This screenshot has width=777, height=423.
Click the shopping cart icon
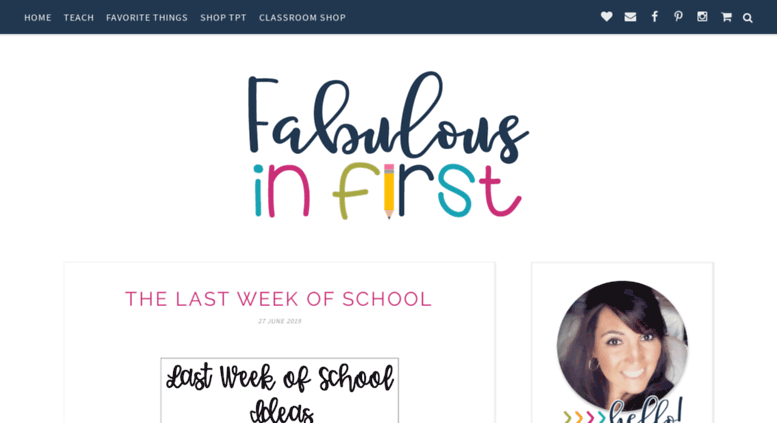726,17
